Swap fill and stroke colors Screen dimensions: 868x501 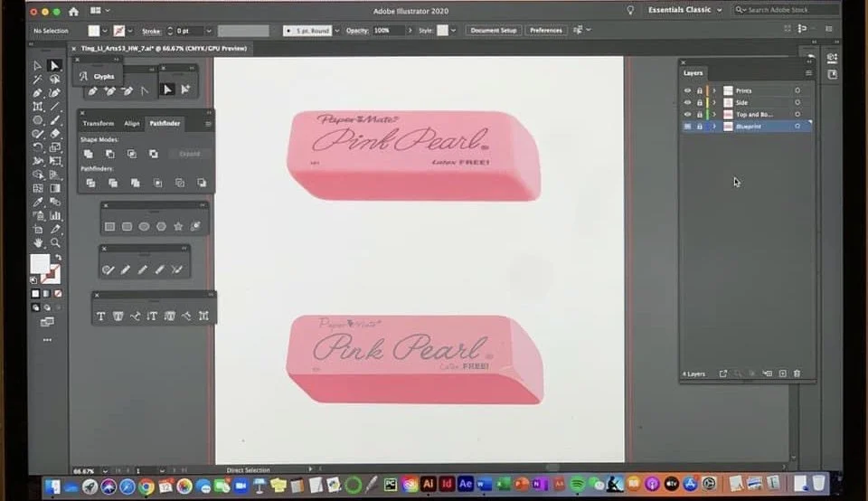pyautogui.click(x=58, y=258)
